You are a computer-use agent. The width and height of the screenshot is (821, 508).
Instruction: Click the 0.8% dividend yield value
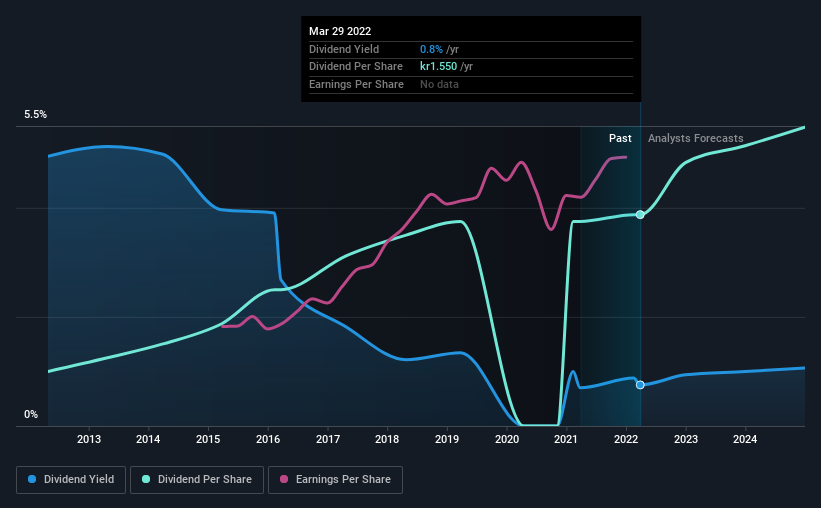431,49
